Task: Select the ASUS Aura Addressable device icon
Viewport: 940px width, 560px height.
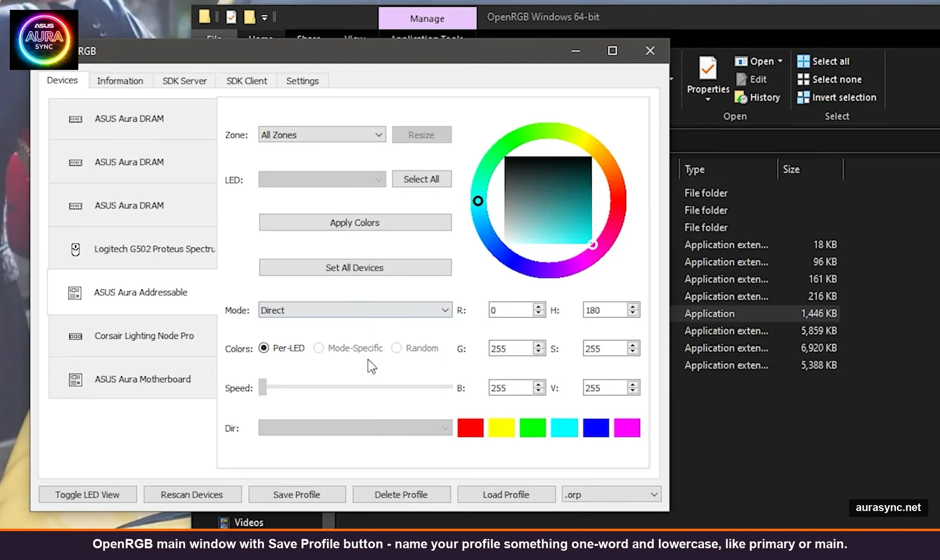Action: [75, 292]
